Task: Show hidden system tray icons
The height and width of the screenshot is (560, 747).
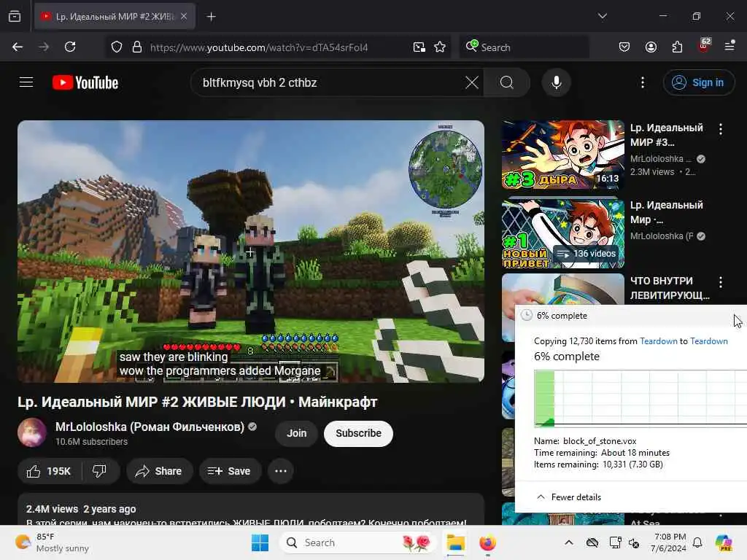Action: pos(569,542)
